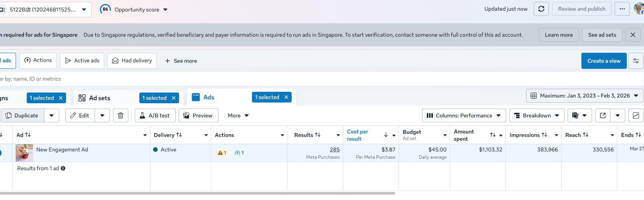Click the Create a view button
The width and height of the screenshot is (644, 200).
point(604,61)
